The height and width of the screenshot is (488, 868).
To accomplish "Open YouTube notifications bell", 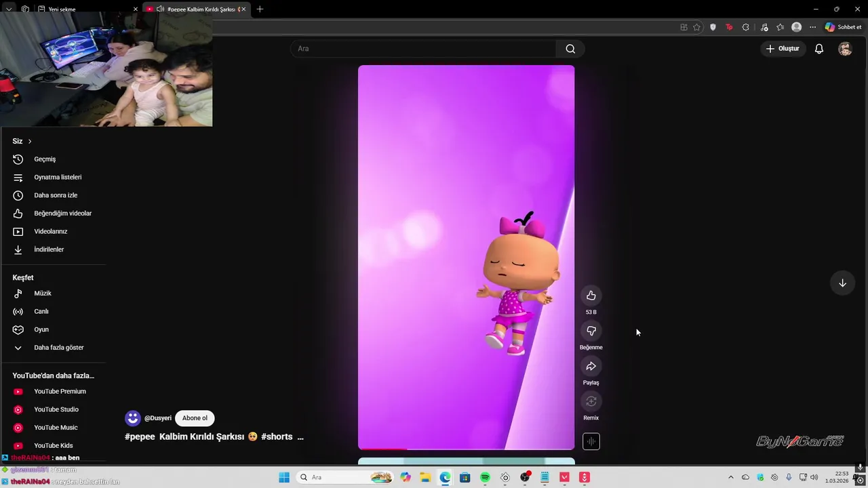I will [819, 49].
